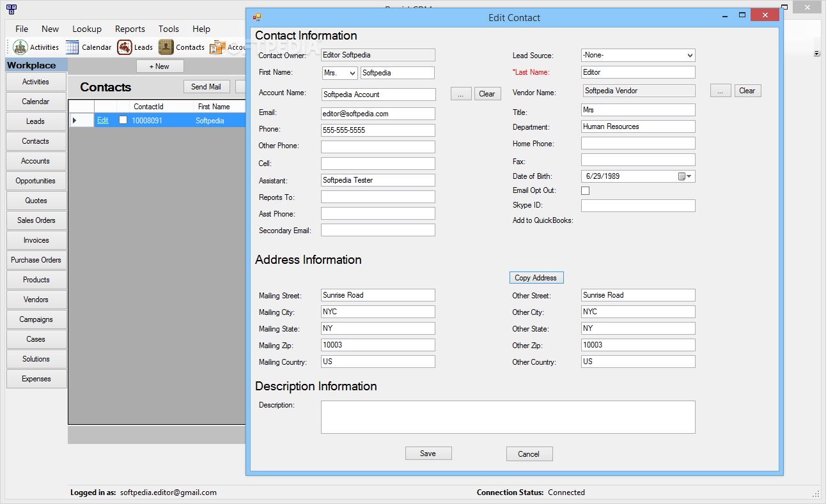The image size is (826, 504).
Task: Open Accounts from the top toolbar
Action: tap(228, 47)
